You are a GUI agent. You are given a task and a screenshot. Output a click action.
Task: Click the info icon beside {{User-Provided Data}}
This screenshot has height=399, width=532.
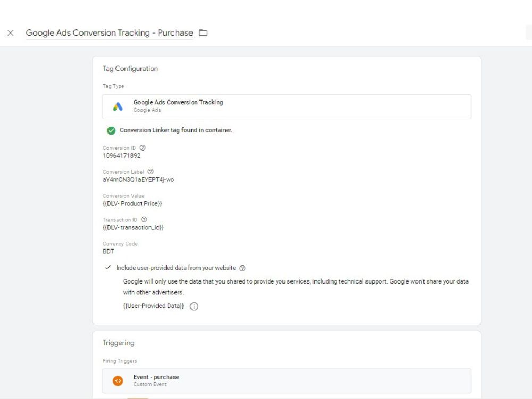click(x=194, y=306)
